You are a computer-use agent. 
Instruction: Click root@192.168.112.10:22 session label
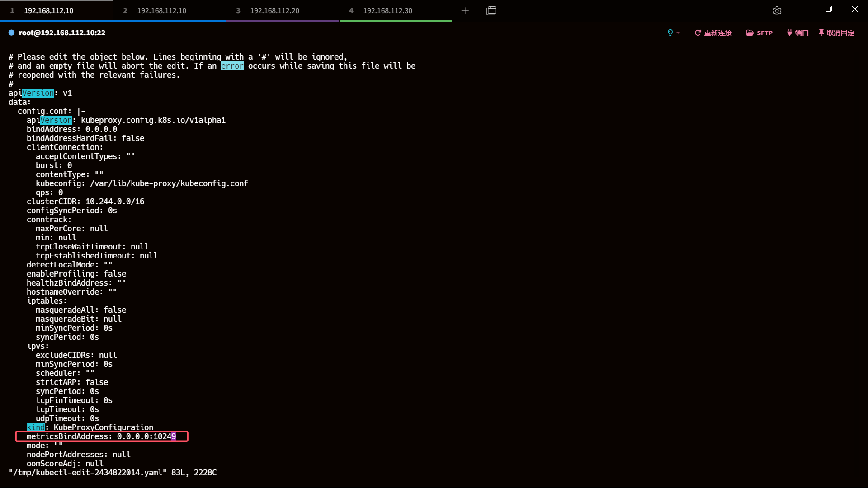click(62, 33)
